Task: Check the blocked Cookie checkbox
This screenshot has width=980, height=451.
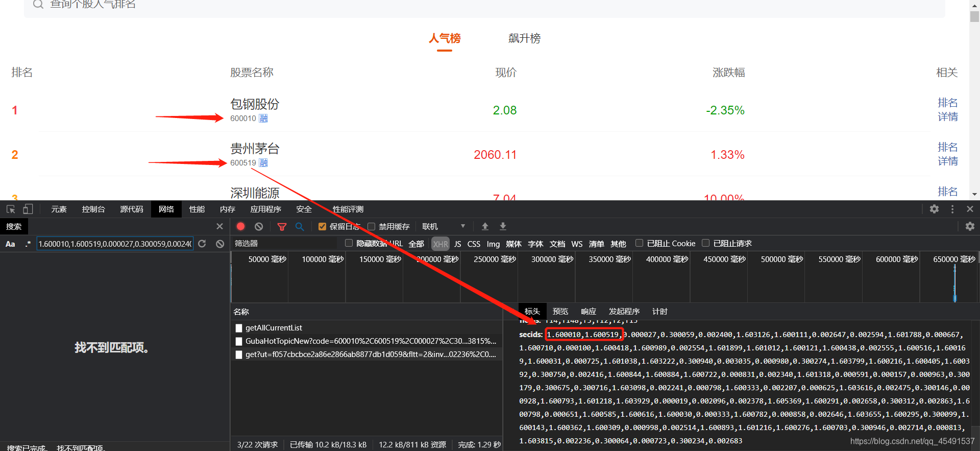Action: [639, 243]
